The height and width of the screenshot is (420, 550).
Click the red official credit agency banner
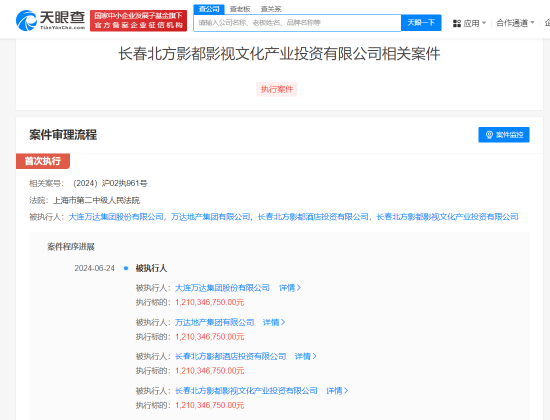point(138,21)
